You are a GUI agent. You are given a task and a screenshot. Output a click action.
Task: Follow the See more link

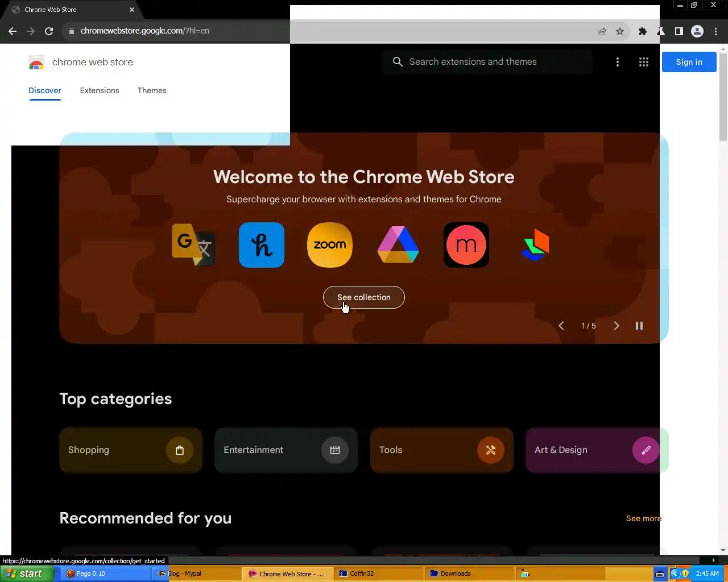pos(643,518)
